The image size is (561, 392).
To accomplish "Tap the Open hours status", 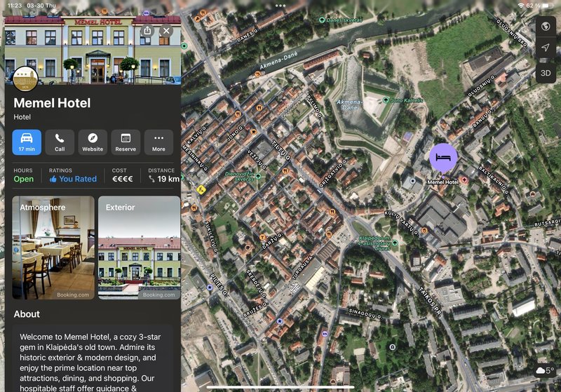I will coord(23,179).
